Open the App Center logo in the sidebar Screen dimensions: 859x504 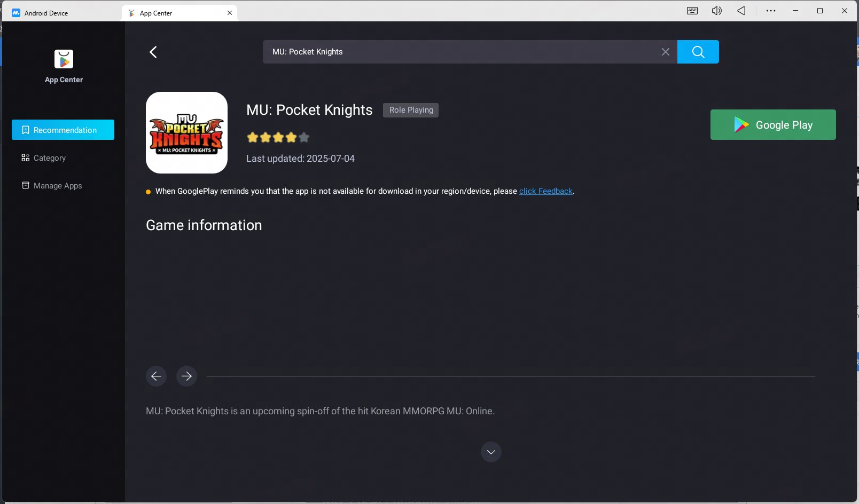[64, 59]
